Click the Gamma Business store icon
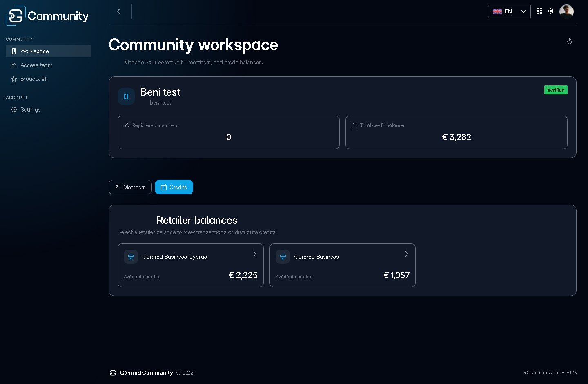Screen dimensions: 588x384 coord(283,257)
